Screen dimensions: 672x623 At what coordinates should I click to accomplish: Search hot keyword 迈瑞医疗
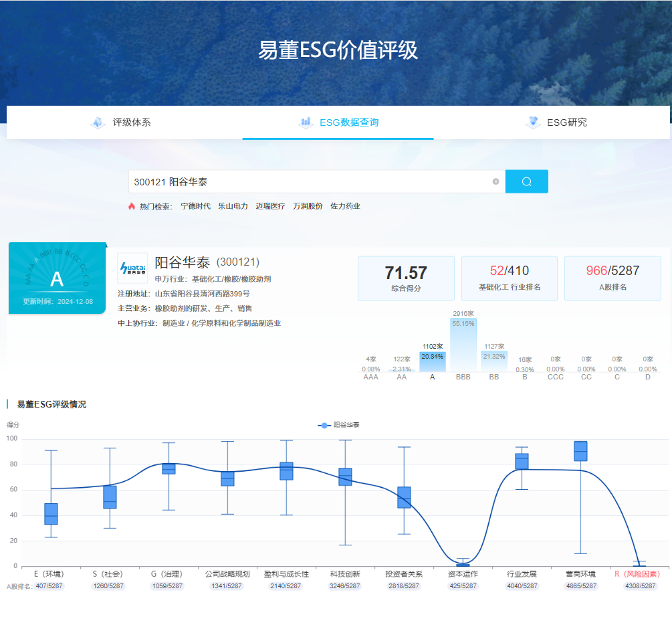270,206
